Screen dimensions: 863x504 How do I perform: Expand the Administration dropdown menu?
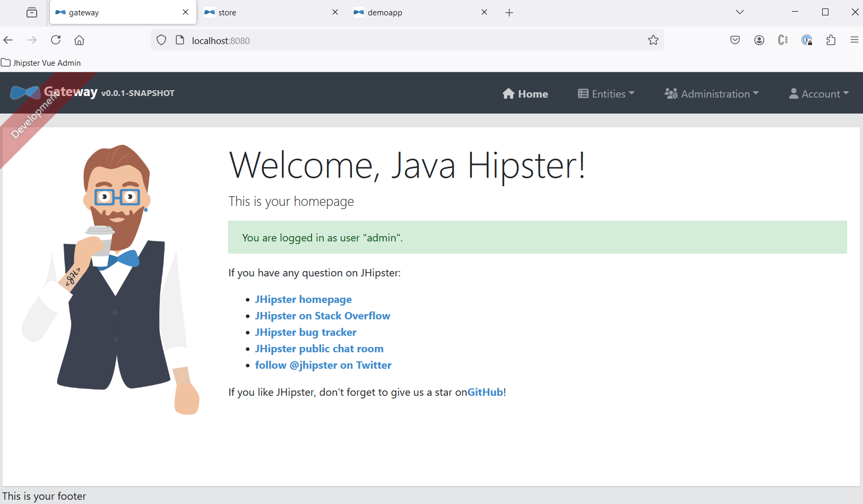[x=712, y=94]
